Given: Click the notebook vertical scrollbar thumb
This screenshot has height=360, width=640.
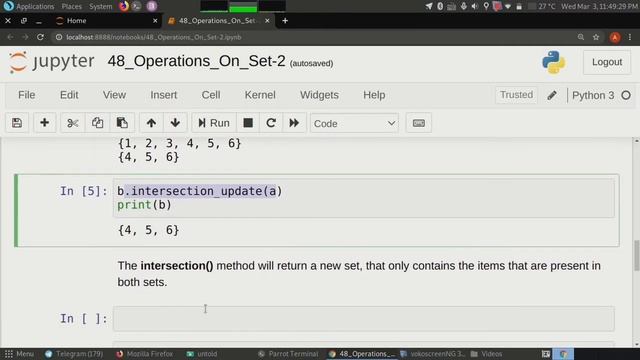Looking at the screenshot, I should (636, 256).
